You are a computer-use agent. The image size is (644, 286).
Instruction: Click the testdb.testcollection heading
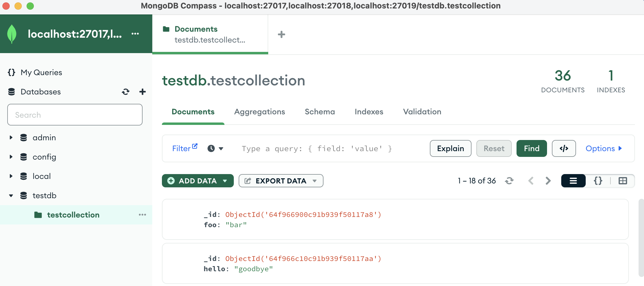pyautogui.click(x=233, y=81)
